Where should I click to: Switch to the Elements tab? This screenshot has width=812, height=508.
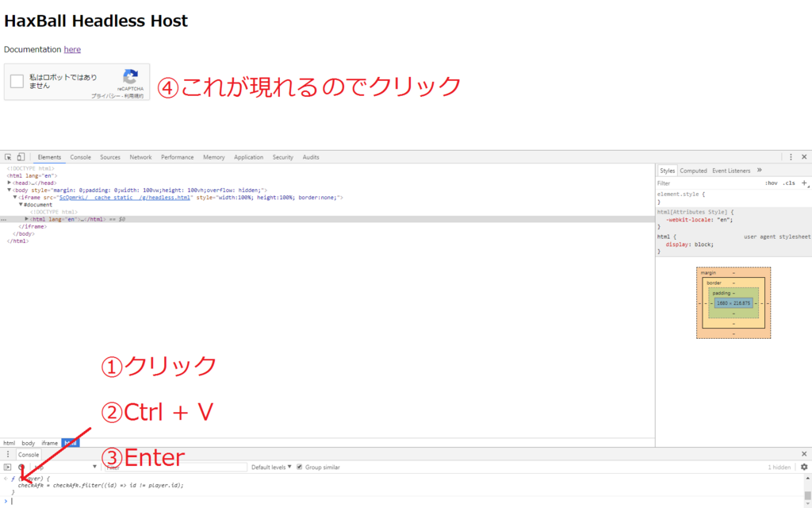[x=49, y=157]
